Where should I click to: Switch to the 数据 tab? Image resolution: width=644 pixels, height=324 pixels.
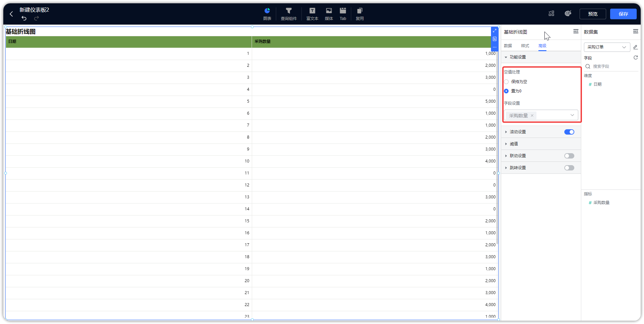508,46
